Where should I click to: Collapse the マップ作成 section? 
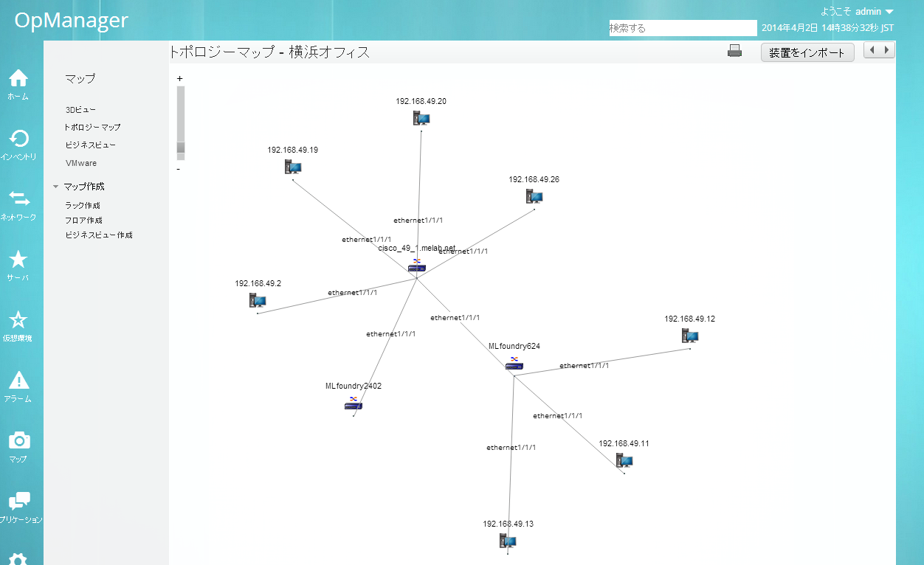pos(55,187)
